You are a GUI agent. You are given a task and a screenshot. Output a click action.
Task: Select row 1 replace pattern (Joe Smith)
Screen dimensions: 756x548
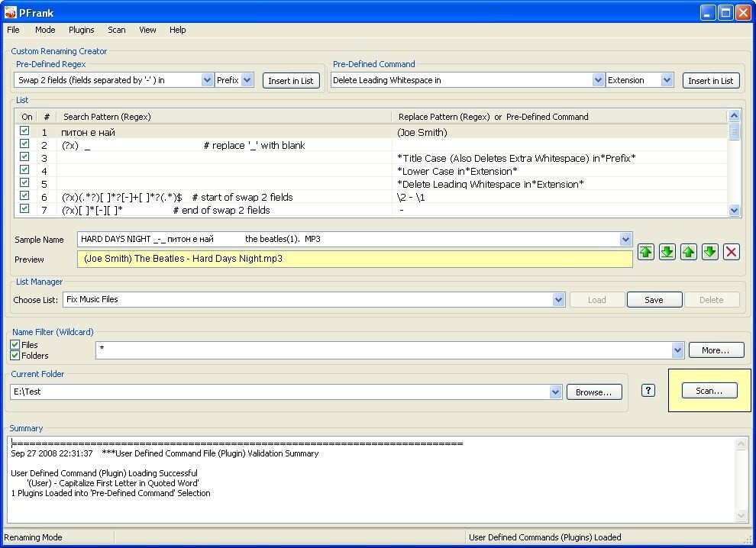point(422,132)
